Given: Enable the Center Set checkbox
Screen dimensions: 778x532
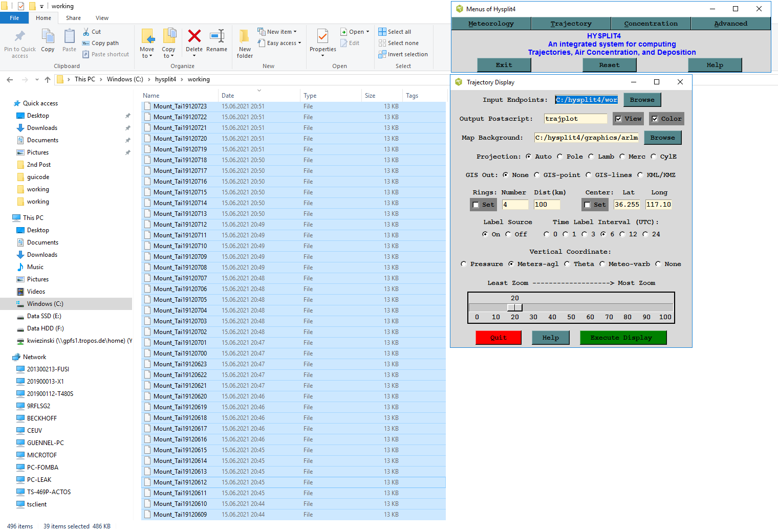Looking at the screenshot, I should point(587,205).
